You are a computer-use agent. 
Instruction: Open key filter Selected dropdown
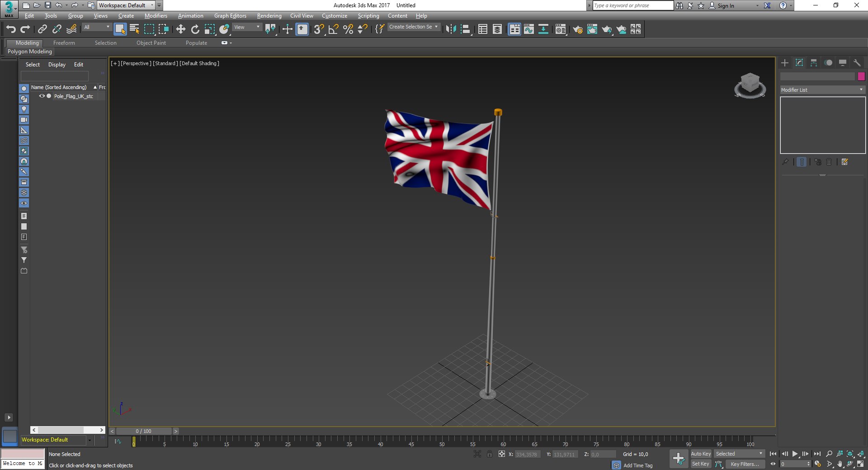coord(739,454)
